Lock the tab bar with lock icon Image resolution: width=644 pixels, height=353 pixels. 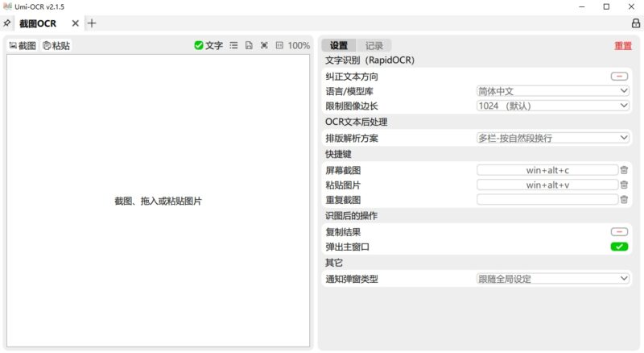pos(636,23)
